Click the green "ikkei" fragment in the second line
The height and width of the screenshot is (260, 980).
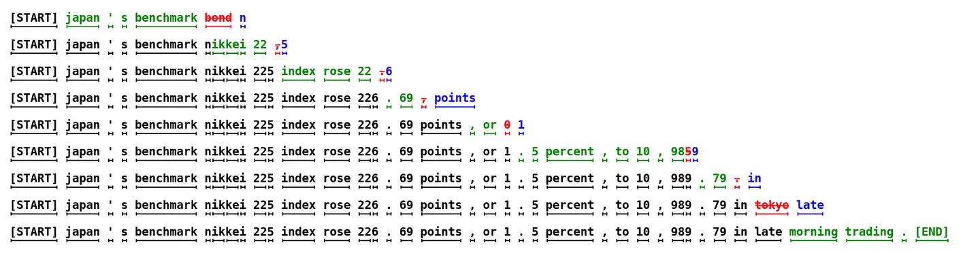click(x=229, y=45)
